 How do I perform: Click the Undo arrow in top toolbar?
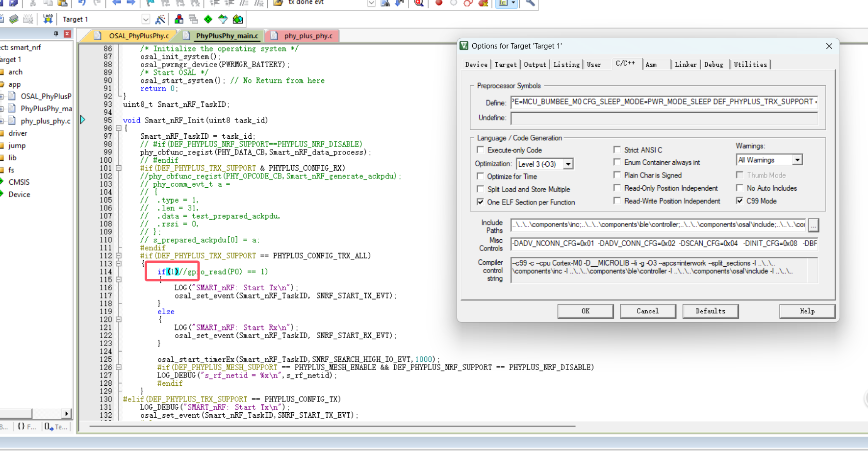click(x=82, y=3)
